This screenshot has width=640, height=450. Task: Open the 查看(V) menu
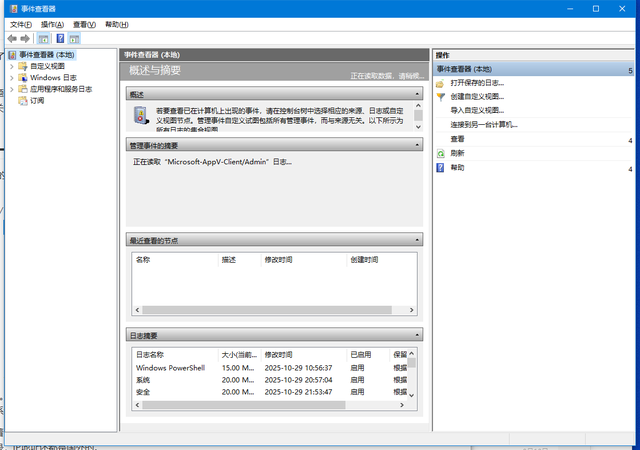[84, 25]
